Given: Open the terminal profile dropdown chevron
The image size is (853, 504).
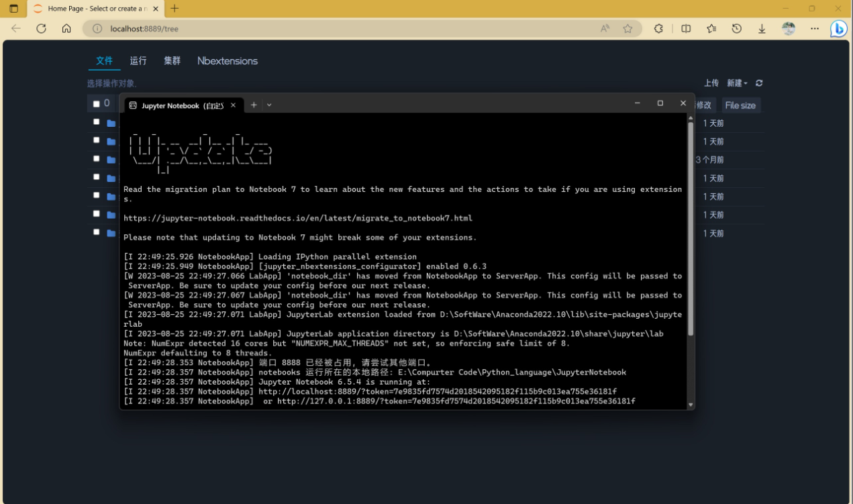Looking at the screenshot, I should [x=269, y=105].
